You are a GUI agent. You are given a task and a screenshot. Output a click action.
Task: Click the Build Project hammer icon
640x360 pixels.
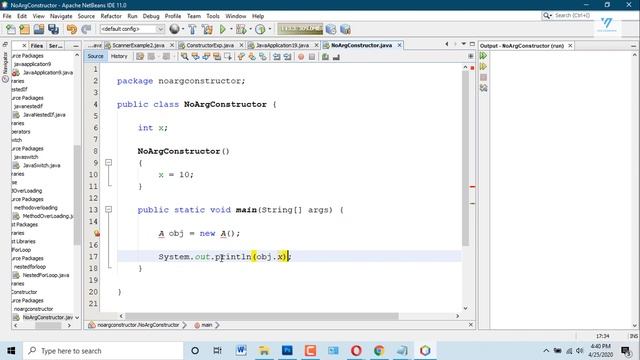click(192, 29)
